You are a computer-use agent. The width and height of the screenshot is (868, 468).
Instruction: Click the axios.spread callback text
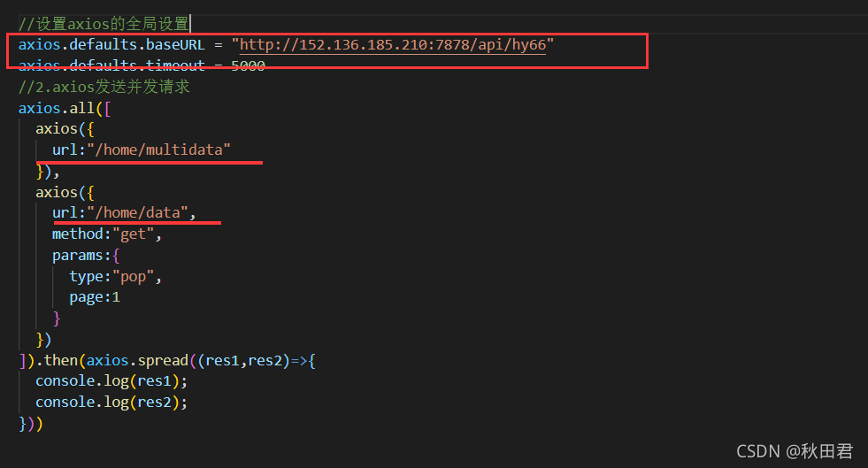pyautogui.click(x=137, y=361)
